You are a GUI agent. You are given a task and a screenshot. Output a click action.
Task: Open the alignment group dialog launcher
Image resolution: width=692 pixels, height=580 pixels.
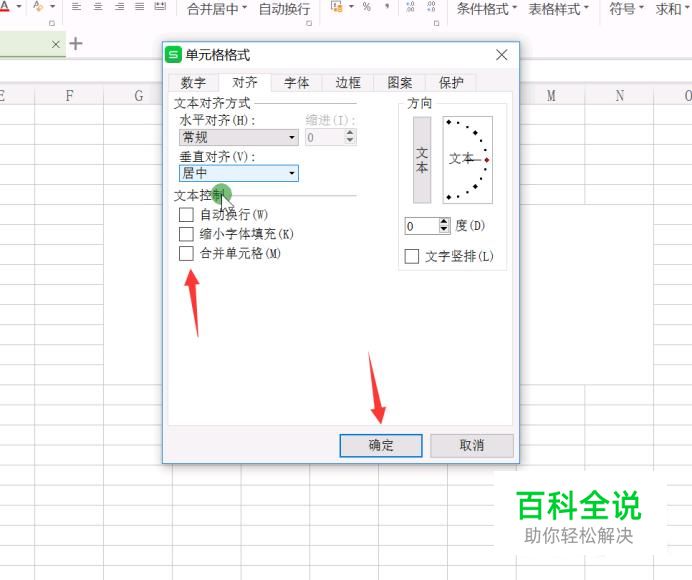pyautogui.click(x=309, y=23)
